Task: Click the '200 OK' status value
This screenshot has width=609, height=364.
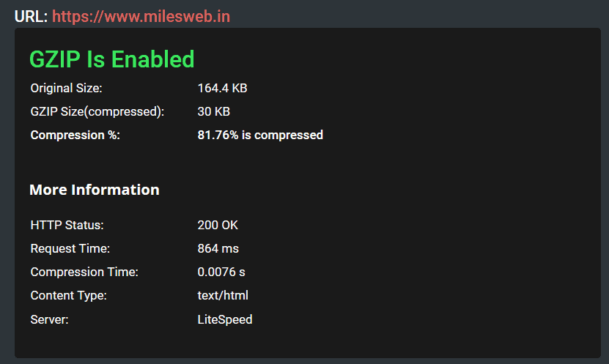Action: click(x=218, y=226)
